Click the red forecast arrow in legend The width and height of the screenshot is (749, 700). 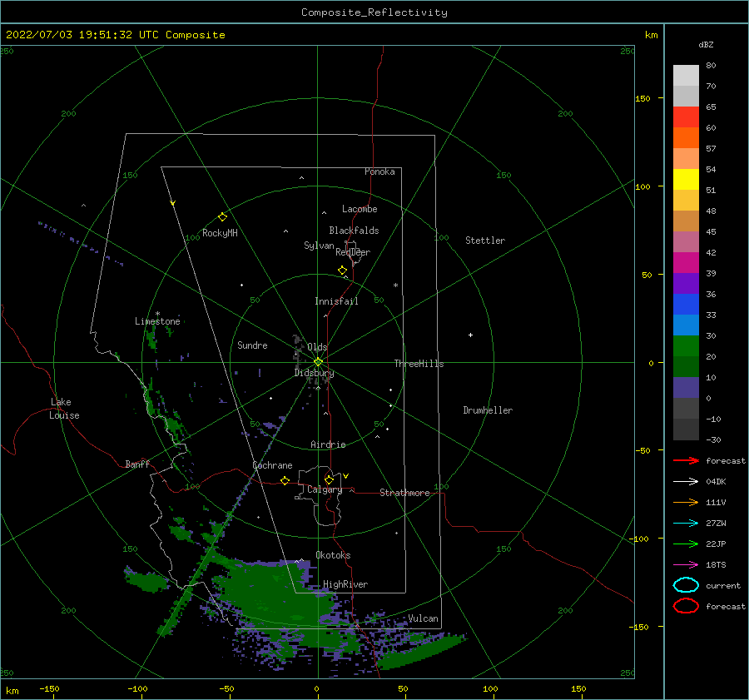[686, 460]
